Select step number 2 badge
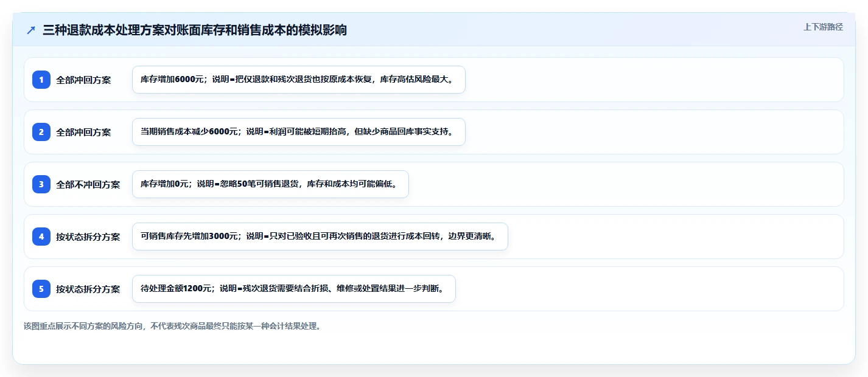The width and height of the screenshot is (868, 377). coord(41,132)
